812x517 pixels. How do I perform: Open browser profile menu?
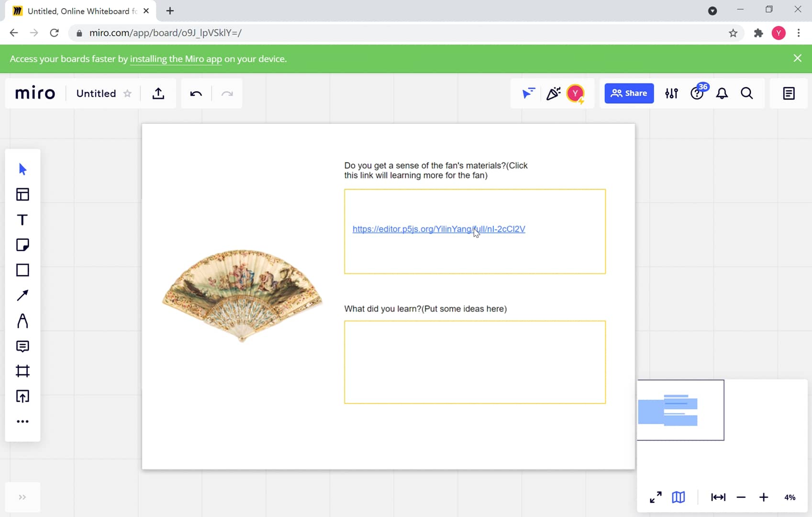[779, 33]
